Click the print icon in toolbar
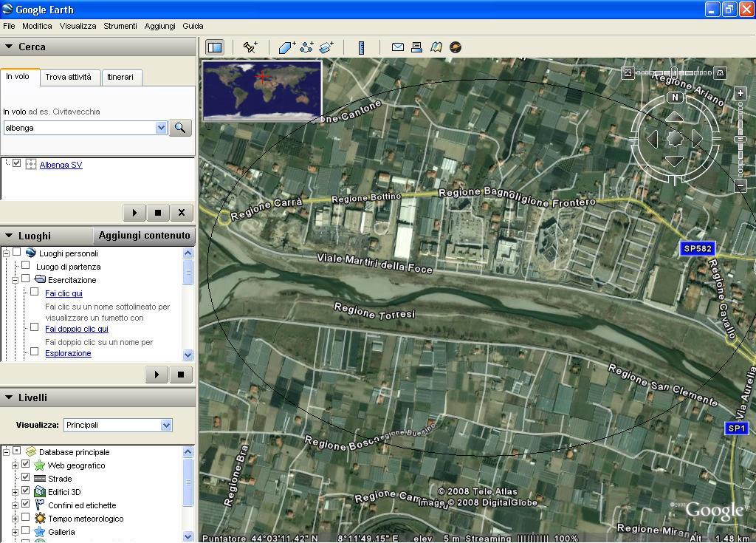756x543 pixels. point(416,47)
